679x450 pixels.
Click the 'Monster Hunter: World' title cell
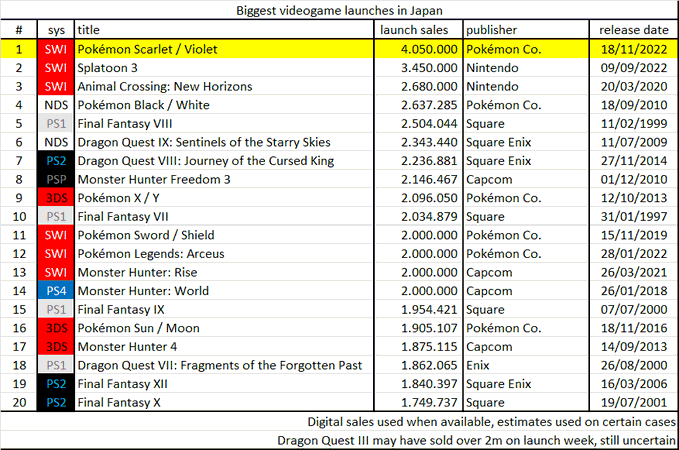tap(143, 291)
